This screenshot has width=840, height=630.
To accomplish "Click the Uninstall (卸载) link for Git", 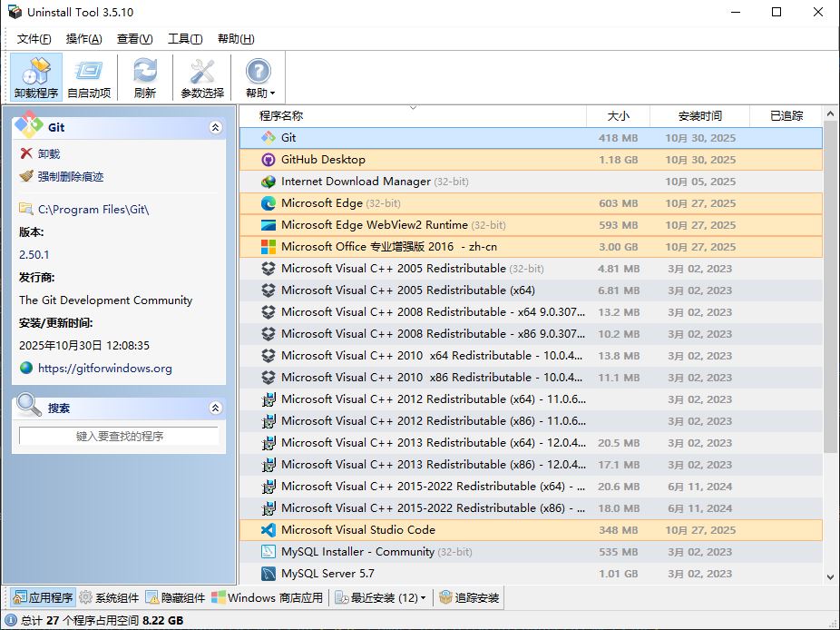I will (x=49, y=154).
